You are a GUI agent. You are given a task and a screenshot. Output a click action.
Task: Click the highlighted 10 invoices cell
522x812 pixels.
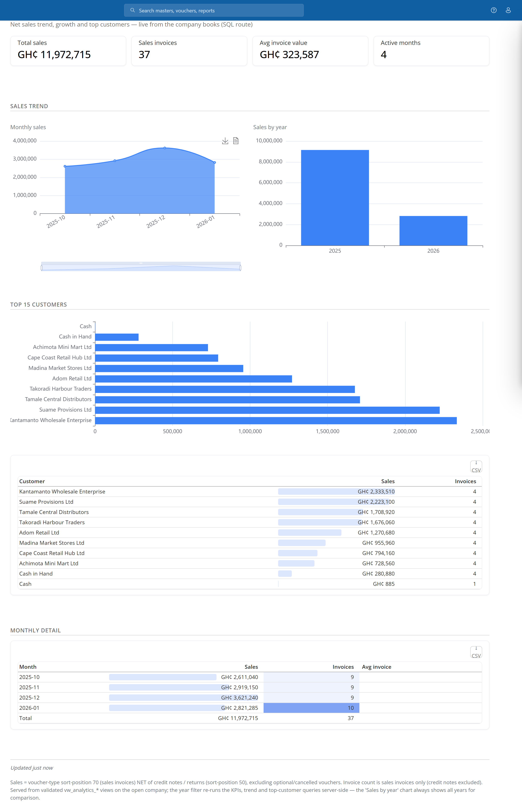[x=311, y=708]
